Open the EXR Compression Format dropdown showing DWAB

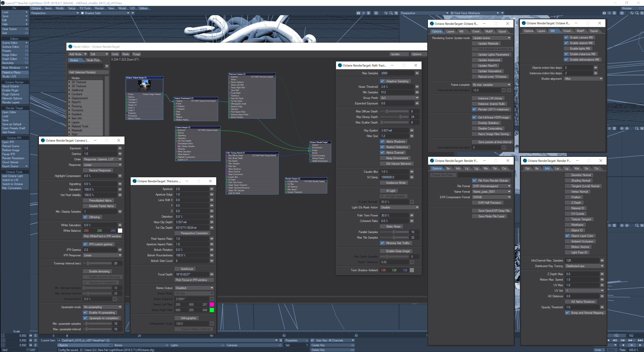pyautogui.click(x=491, y=197)
